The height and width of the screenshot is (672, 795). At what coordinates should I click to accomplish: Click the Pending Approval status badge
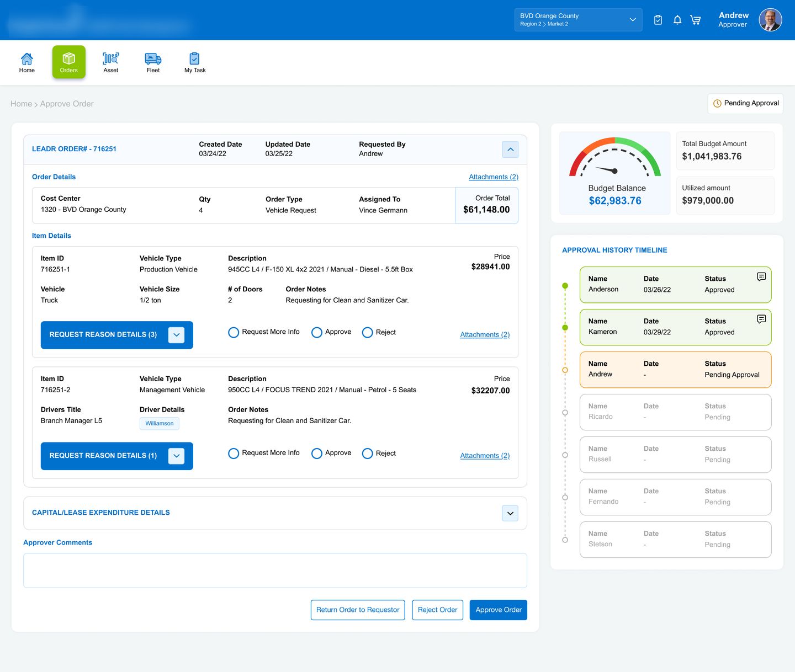tap(745, 104)
